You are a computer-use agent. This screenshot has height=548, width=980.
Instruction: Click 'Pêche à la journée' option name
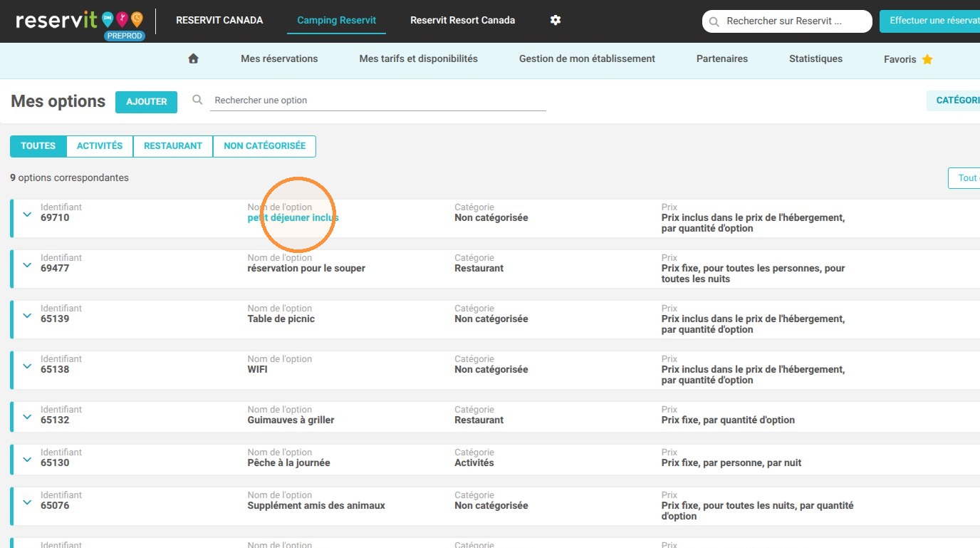click(x=288, y=463)
